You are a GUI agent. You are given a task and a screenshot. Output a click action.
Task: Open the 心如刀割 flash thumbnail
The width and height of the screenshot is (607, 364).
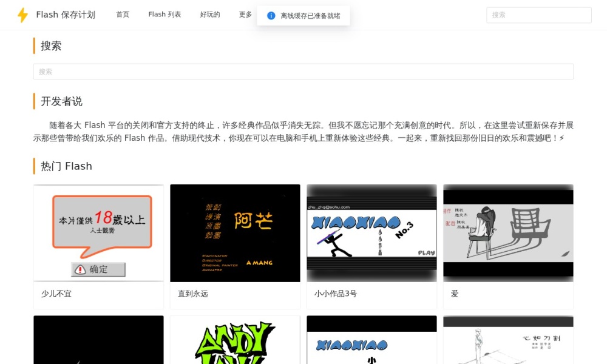[508, 340]
